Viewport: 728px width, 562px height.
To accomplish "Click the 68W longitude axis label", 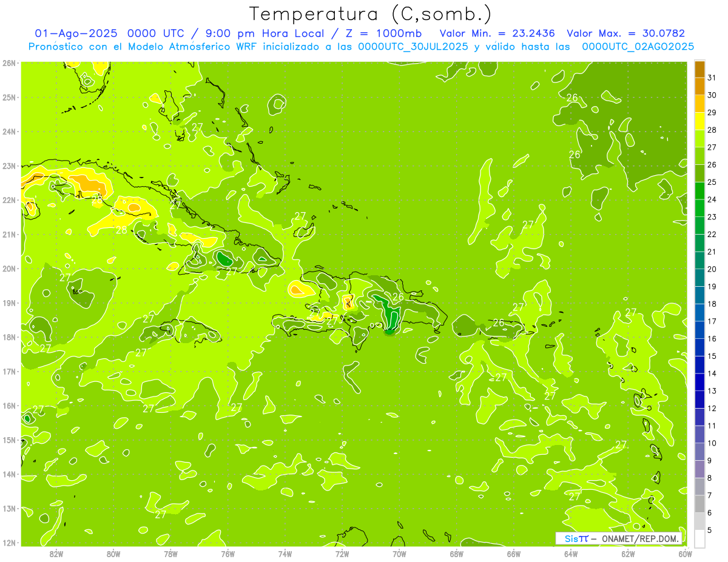I will (457, 554).
